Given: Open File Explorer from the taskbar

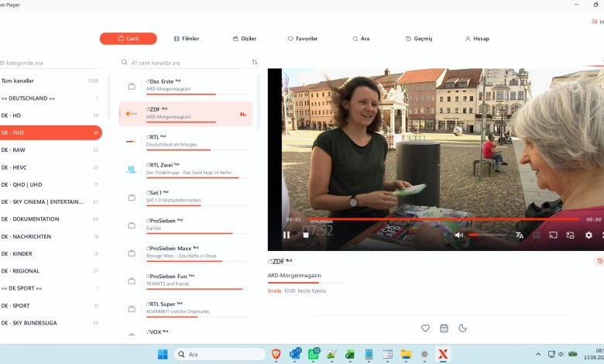Looking at the screenshot, I should click(x=406, y=355).
